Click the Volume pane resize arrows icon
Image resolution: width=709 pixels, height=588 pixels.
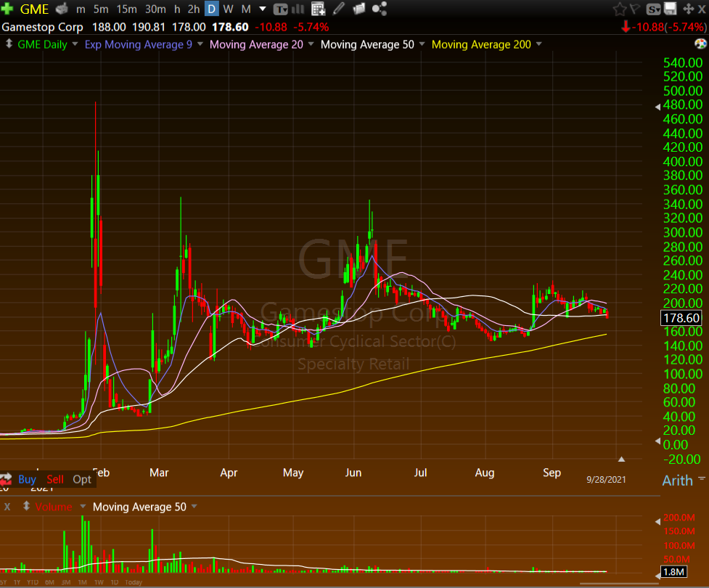pyautogui.click(x=26, y=507)
